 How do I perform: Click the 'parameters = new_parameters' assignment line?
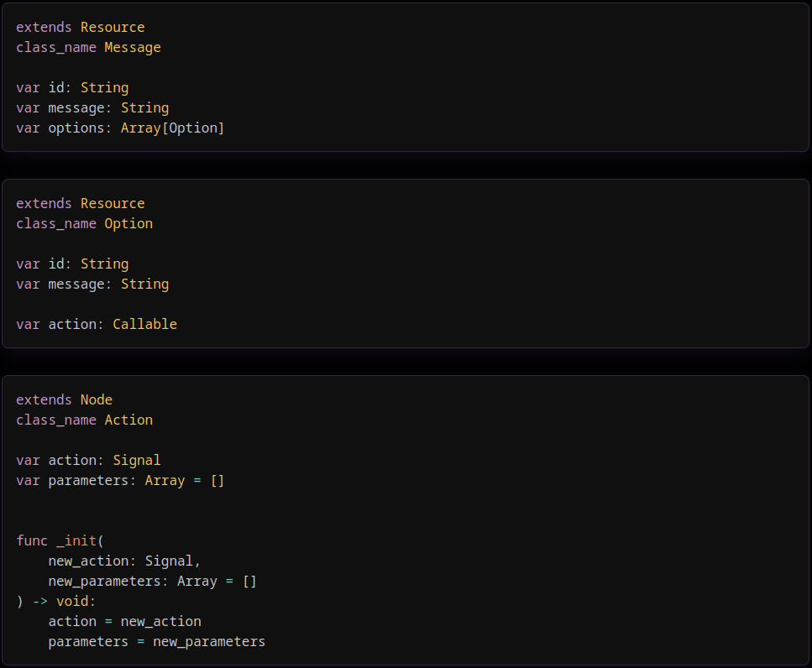tap(156, 642)
